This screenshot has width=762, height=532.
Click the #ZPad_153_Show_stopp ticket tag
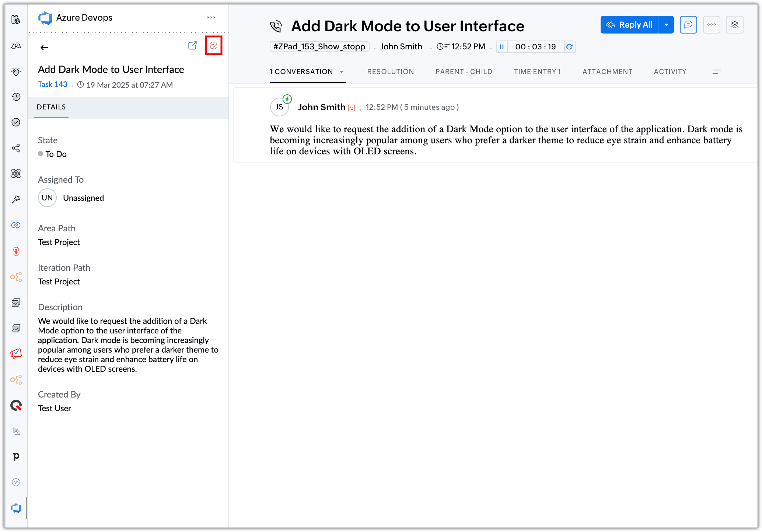point(319,47)
